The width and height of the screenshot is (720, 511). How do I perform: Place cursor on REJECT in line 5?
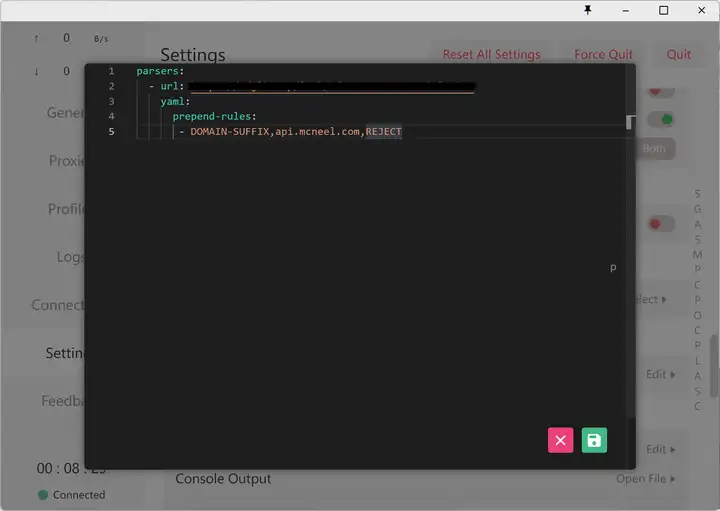(x=383, y=131)
